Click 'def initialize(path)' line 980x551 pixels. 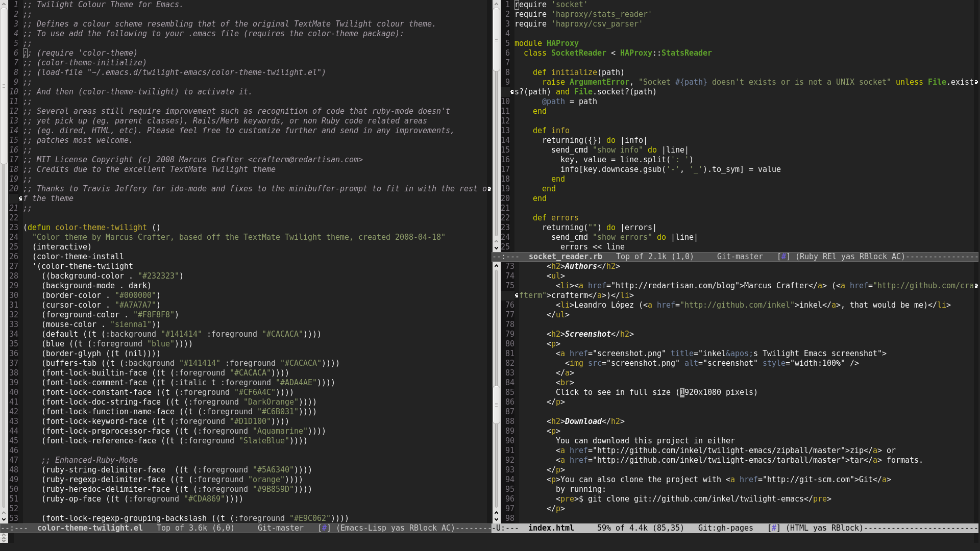[x=578, y=72]
